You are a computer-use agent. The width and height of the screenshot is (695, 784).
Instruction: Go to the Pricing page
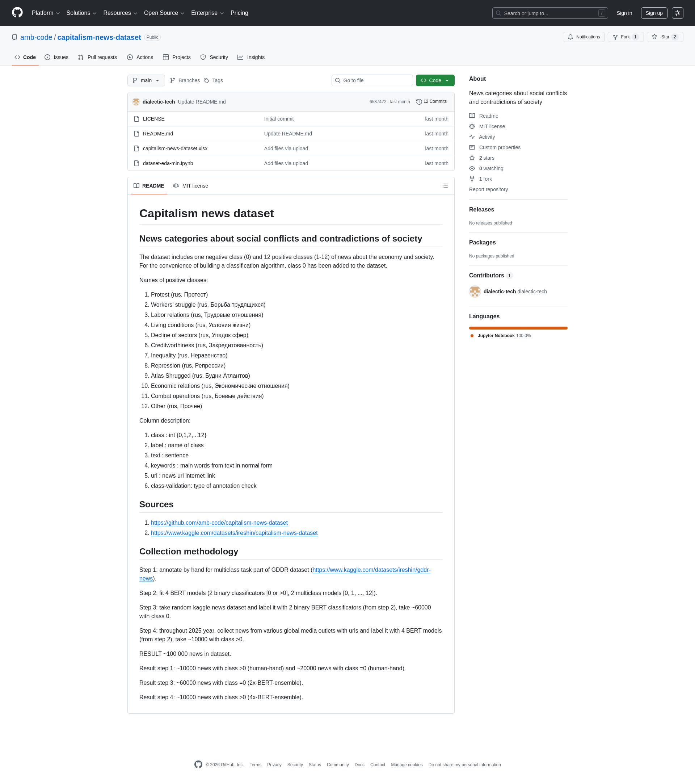239,13
